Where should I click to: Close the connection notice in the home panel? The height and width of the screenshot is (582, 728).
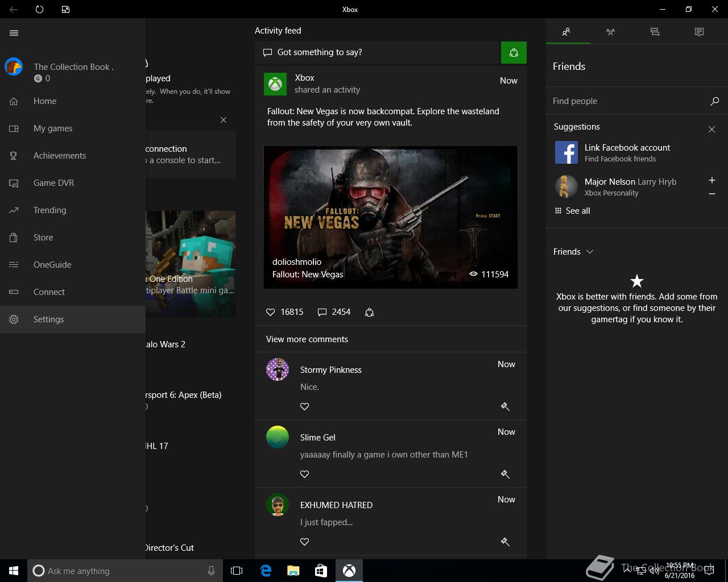tap(224, 120)
